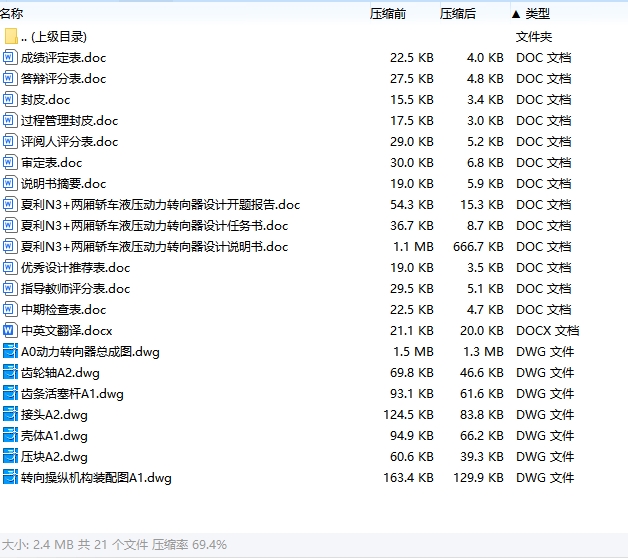Click the file name 齿条活塞杆A1.dwg
This screenshot has height=558, width=628.
click(x=72, y=394)
